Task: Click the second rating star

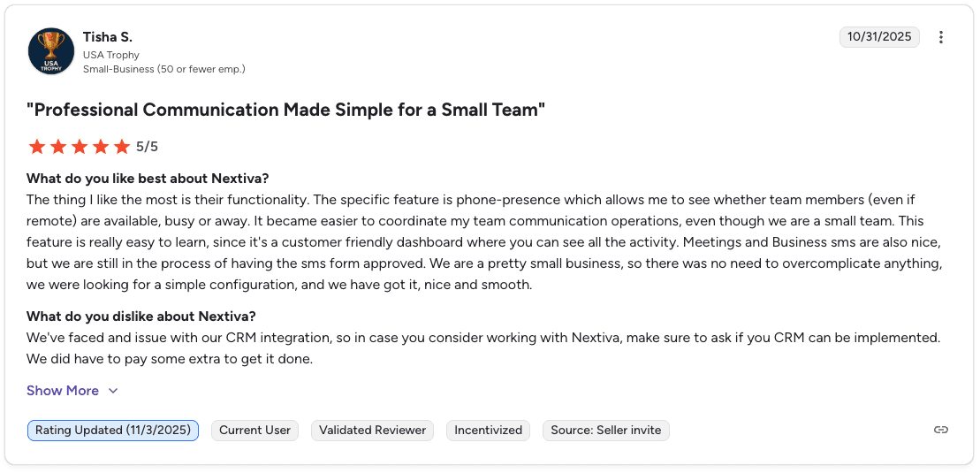Action: pos(57,147)
